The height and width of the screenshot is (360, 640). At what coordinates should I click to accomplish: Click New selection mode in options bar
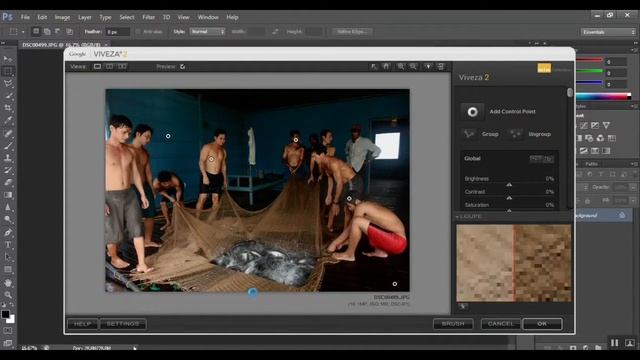pos(36,31)
